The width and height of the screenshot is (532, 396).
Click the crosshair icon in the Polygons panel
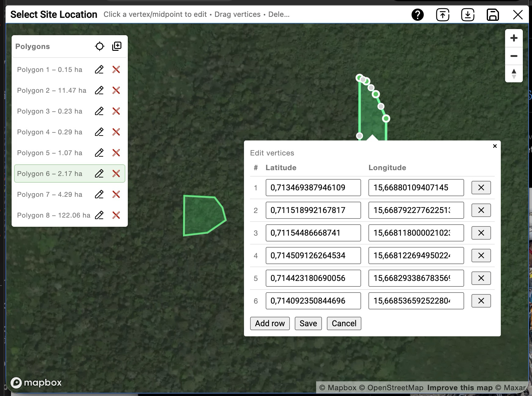tap(100, 46)
